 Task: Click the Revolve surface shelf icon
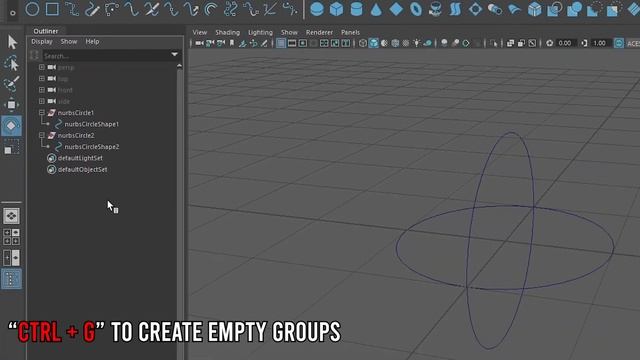436,9
